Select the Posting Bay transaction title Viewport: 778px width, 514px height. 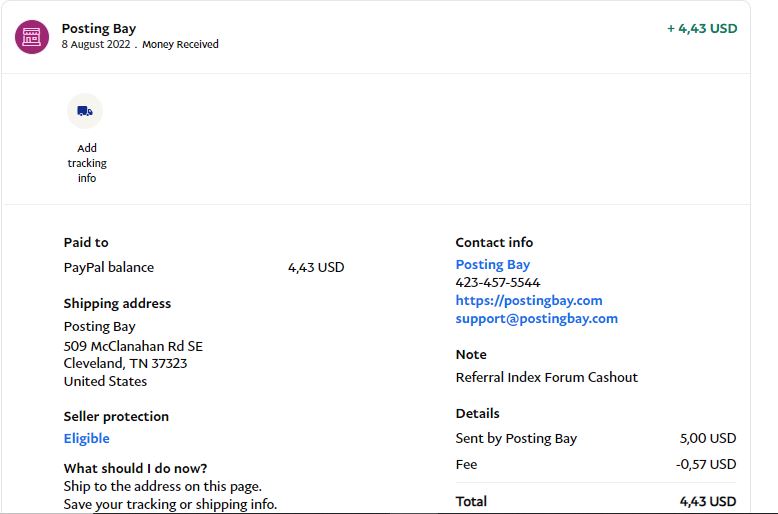(99, 28)
